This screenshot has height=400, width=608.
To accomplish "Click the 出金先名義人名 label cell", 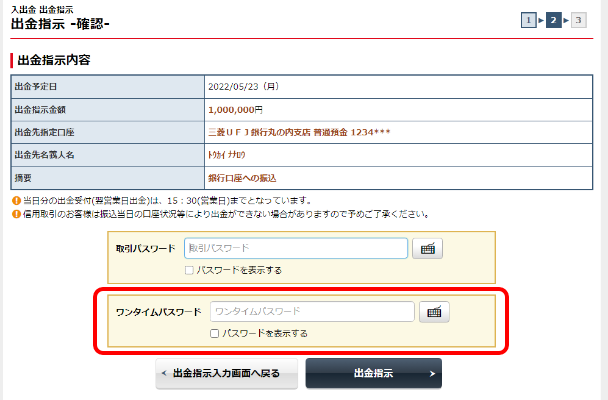I will [107, 155].
